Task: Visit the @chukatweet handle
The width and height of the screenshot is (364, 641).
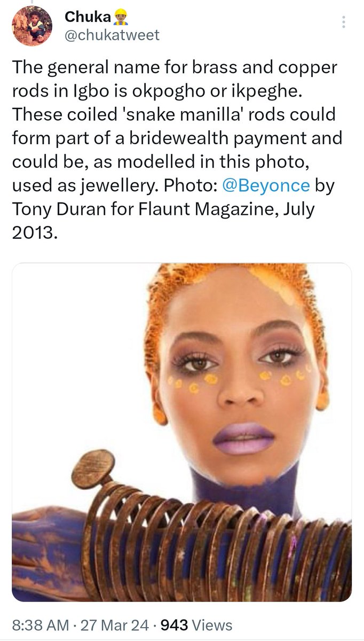Action: tap(112, 36)
